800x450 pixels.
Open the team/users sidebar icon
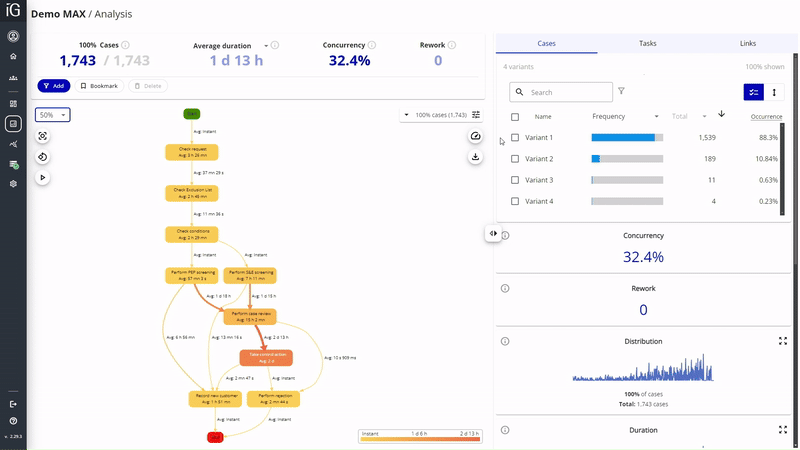click(13, 78)
